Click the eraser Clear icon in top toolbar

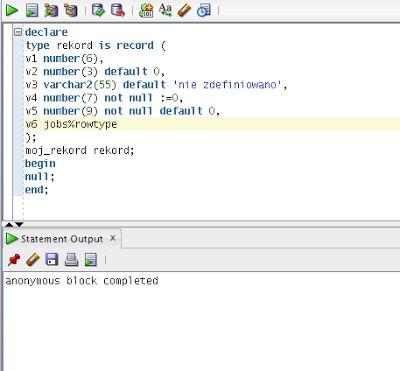[184, 10]
